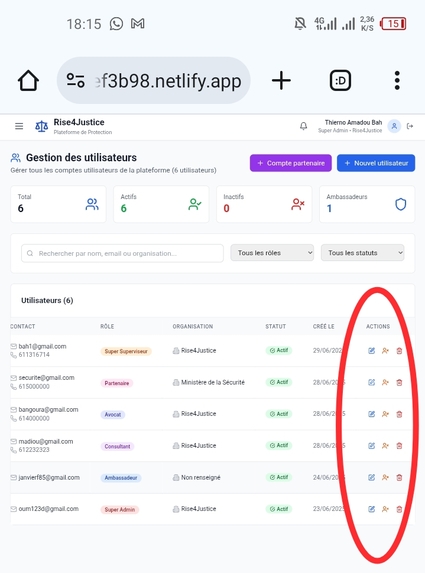This screenshot has height=573, width=425.
Task: Open the notifications bell
Action: (303, 126)
